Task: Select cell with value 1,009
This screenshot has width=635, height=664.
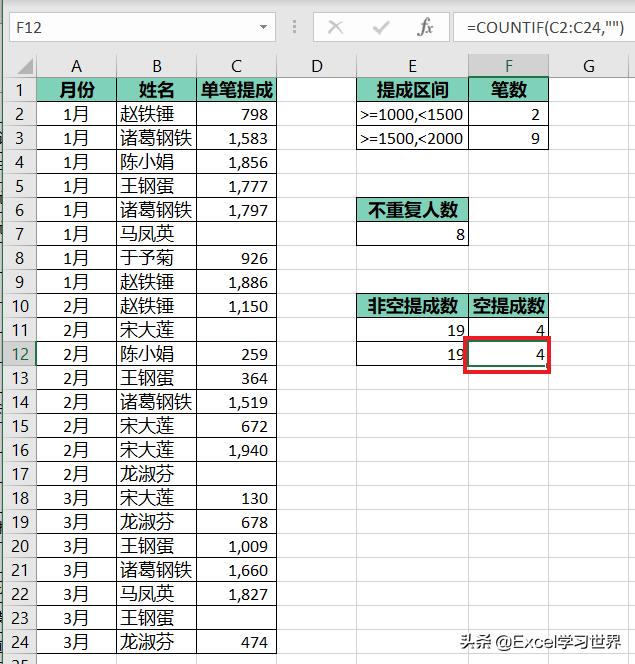Action: point(236,546)
